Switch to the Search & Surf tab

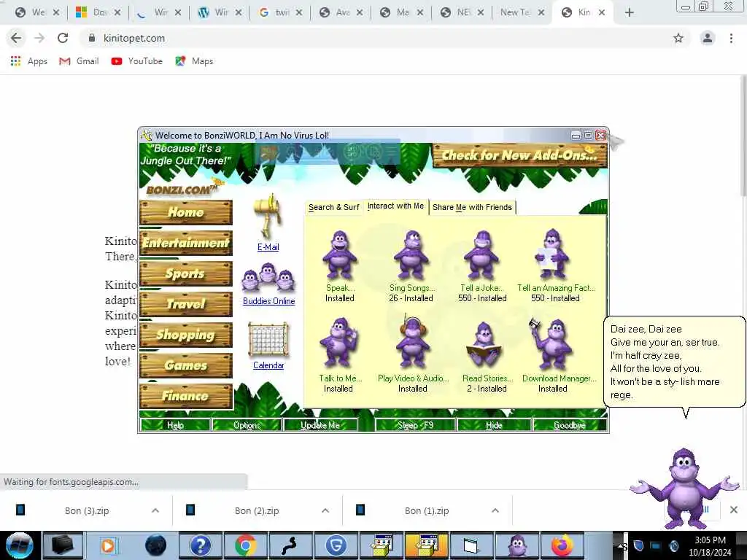[x=333, y=208]
